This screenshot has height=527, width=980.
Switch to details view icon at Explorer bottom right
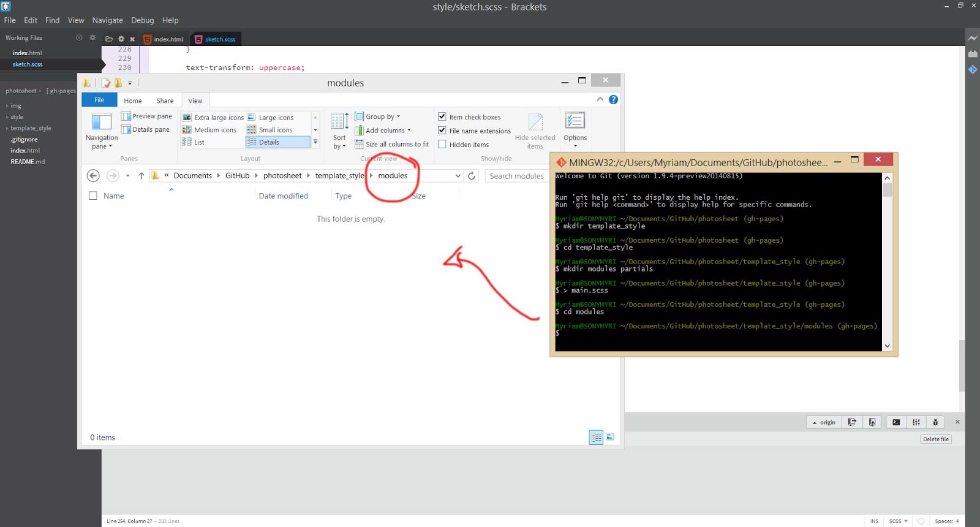(x=596, y=437)
